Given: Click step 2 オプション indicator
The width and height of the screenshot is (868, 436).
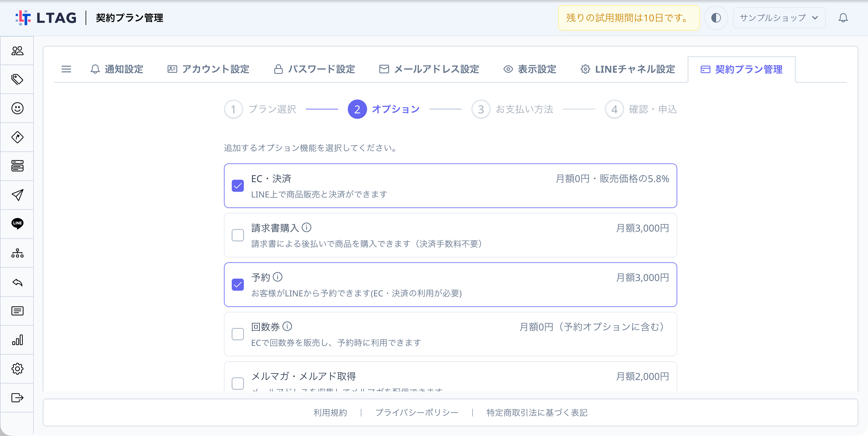Looking at the screenshot, I should click(384, 109).
